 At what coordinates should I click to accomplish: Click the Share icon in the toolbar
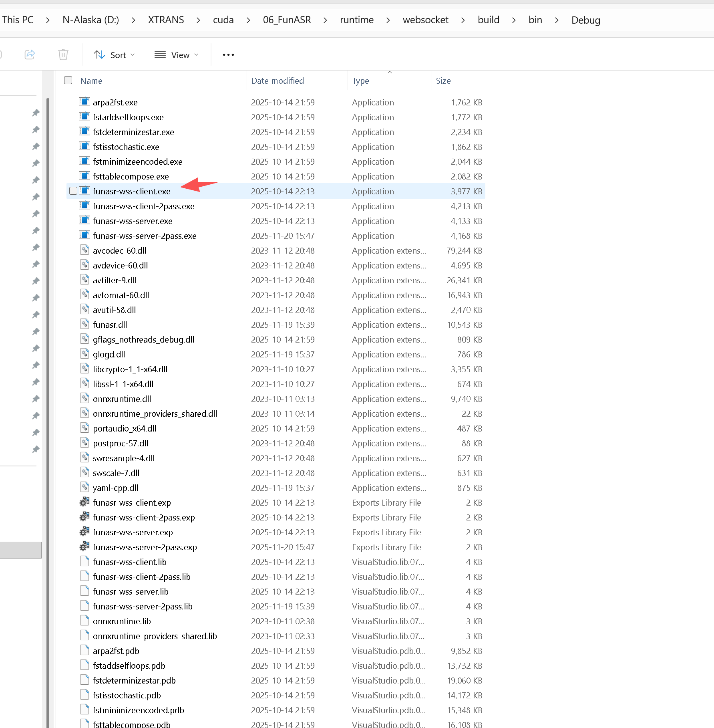pyautogui.click(x=30, y=54)
